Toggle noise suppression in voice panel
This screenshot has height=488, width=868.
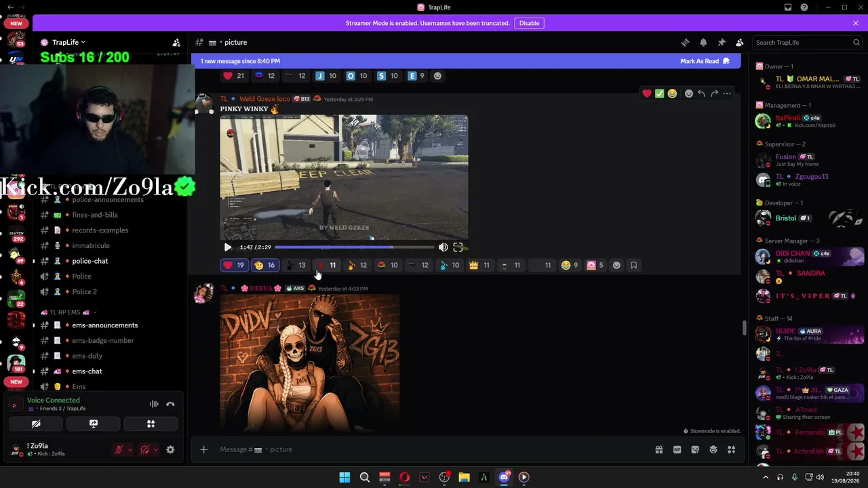pos(154,404)
